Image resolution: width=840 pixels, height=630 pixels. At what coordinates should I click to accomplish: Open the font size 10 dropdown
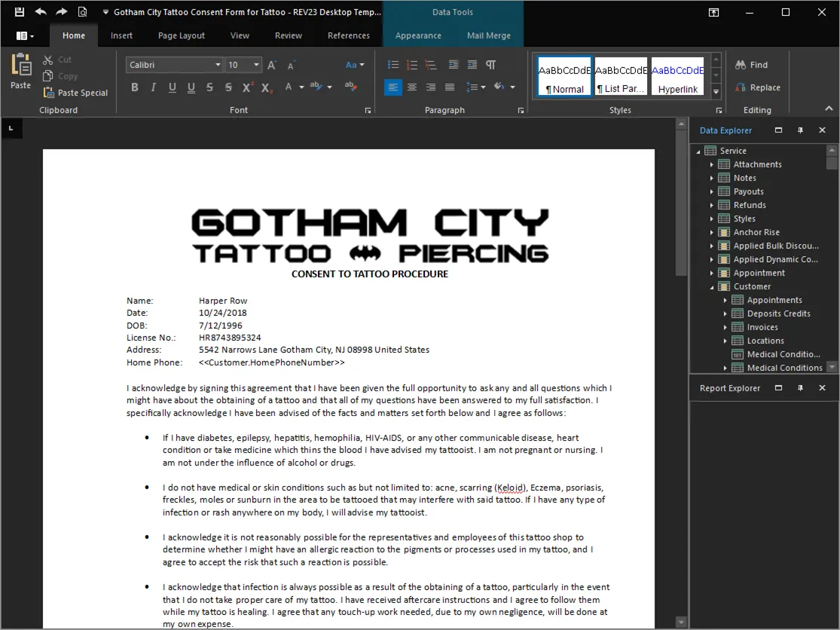pyautogui.click(x=256, y=65)
